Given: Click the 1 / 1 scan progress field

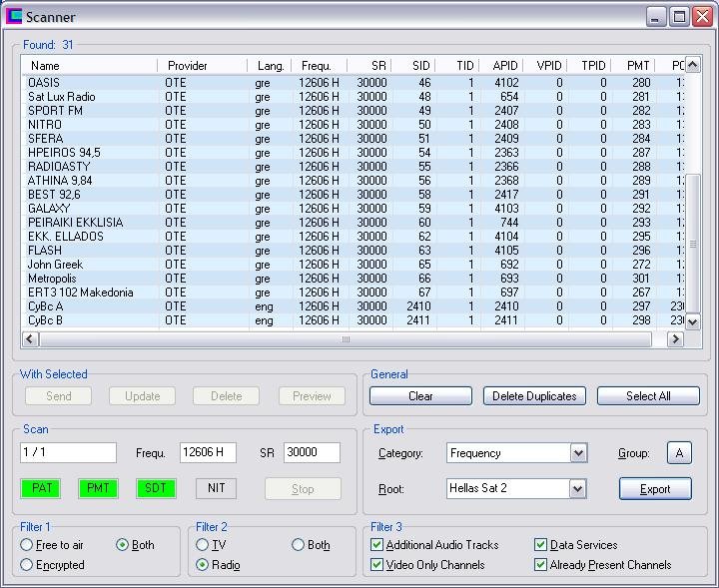Looking at the screenshot, I should pos(68,453).
